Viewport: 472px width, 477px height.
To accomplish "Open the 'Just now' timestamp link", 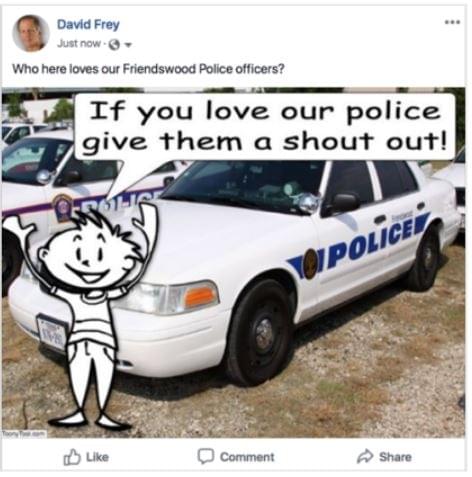I will coord(79,44).
